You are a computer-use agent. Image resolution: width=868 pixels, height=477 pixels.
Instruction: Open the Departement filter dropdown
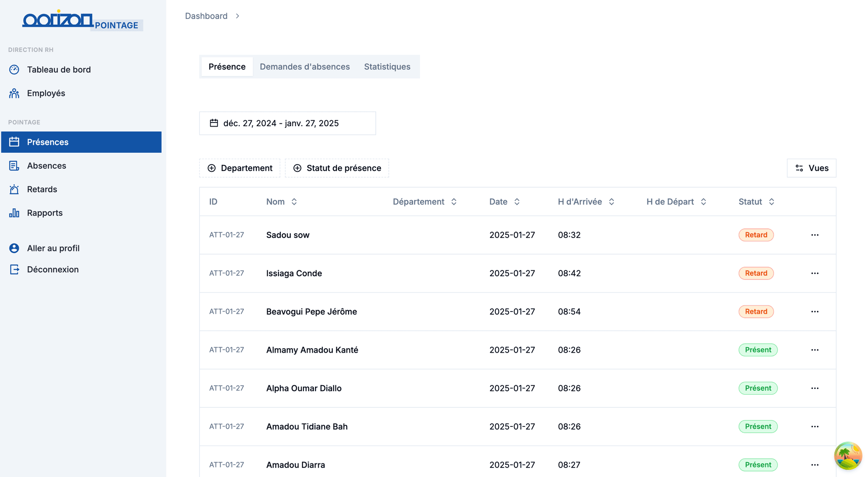coord(240,168)
